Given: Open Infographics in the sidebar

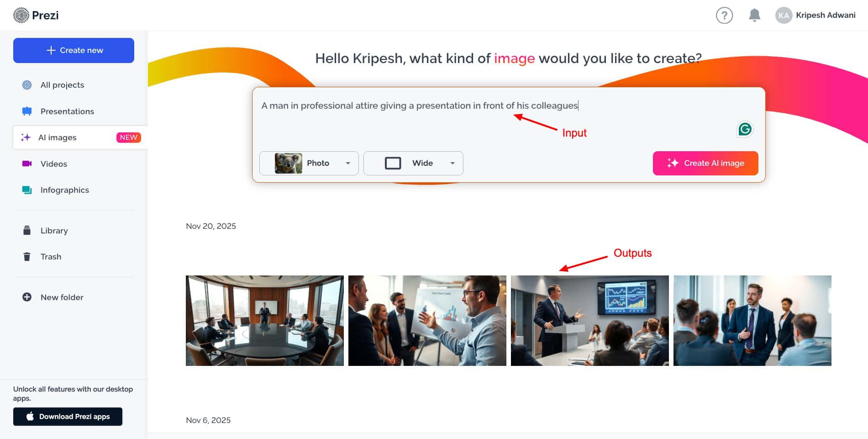Looking at the screenshot, I should point(64,190).
